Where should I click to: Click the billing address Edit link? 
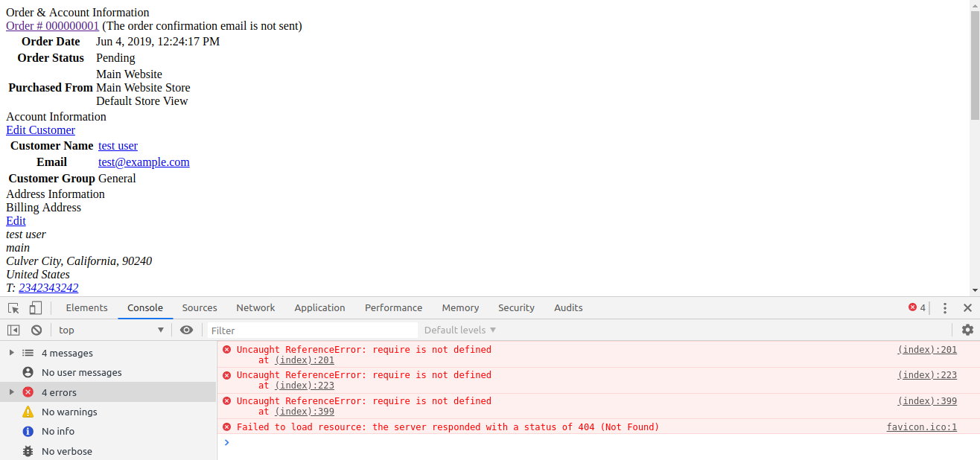point(16,221)
